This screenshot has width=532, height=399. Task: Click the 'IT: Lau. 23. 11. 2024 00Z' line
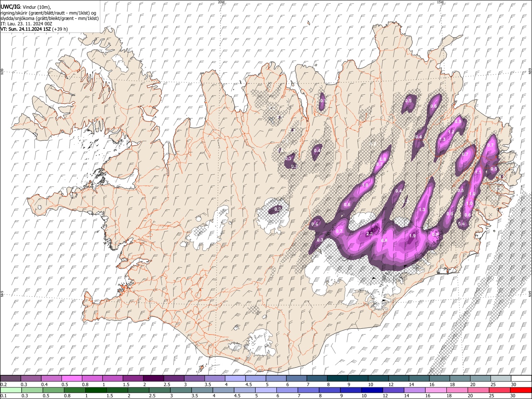tap(26, 24)
